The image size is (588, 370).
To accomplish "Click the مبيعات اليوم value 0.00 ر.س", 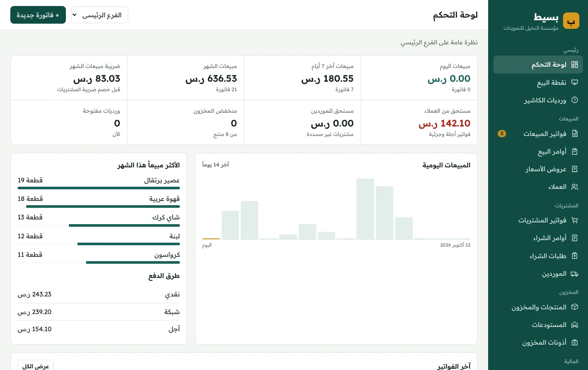I will click(x=449, y=79).
